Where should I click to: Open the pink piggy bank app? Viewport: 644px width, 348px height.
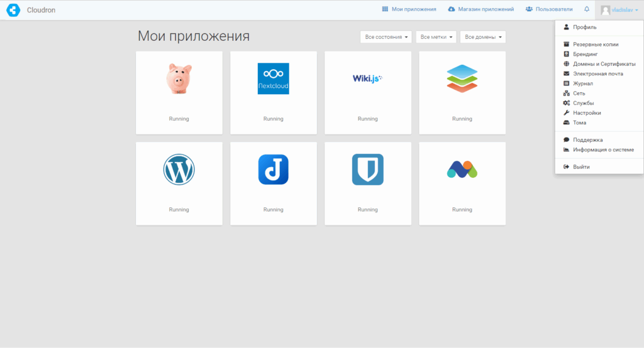click(179, 79)
